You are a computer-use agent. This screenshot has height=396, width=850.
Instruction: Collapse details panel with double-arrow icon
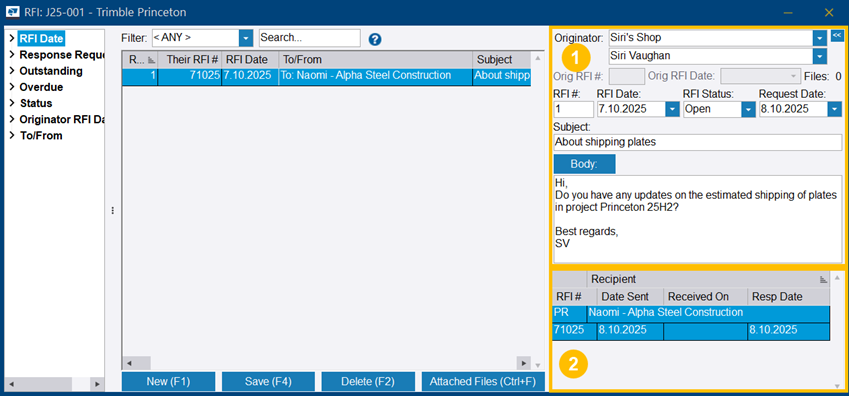pos(836,36)
